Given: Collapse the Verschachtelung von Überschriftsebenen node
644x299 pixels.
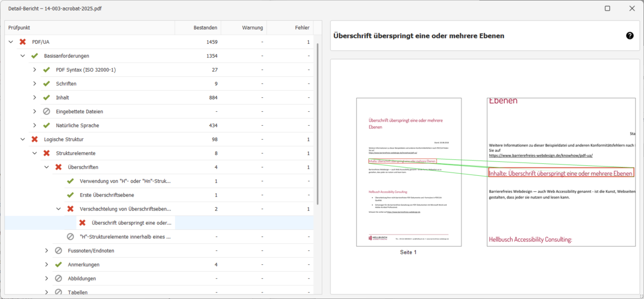Looking at the screenshot, I should pyautogui.click(x=58, y=209).
